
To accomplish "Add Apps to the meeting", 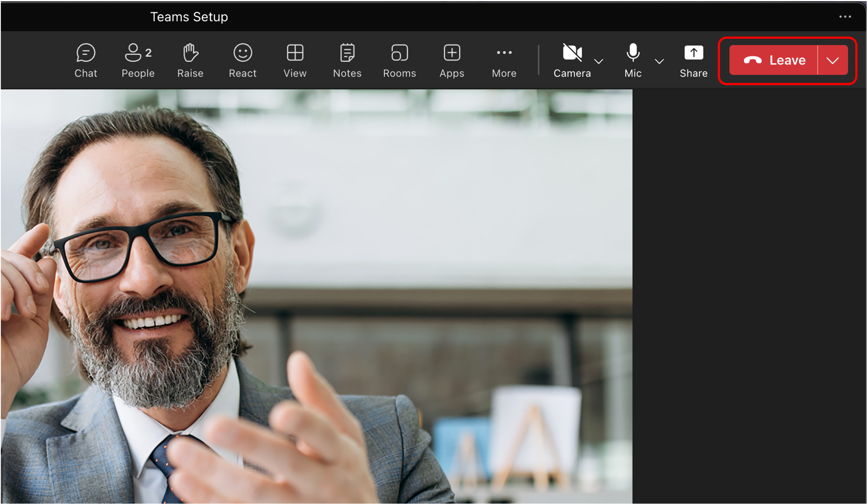I will (x=452, y=60).
